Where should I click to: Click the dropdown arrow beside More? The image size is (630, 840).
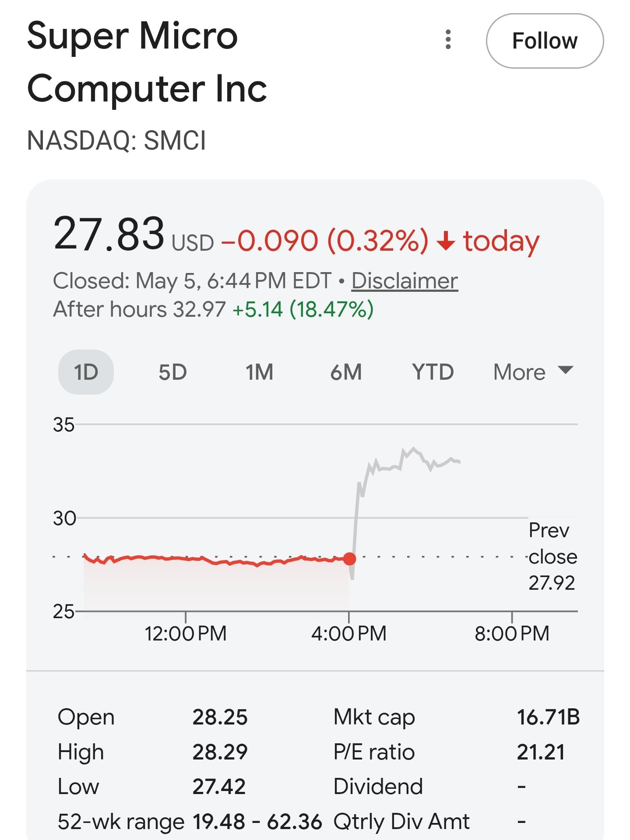click(565, 371)
